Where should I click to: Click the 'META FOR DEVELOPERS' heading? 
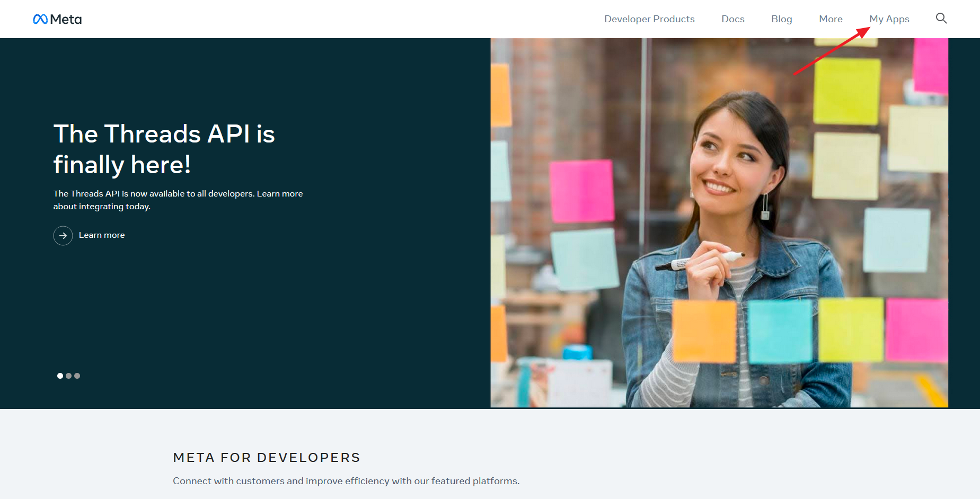(267, 457)
